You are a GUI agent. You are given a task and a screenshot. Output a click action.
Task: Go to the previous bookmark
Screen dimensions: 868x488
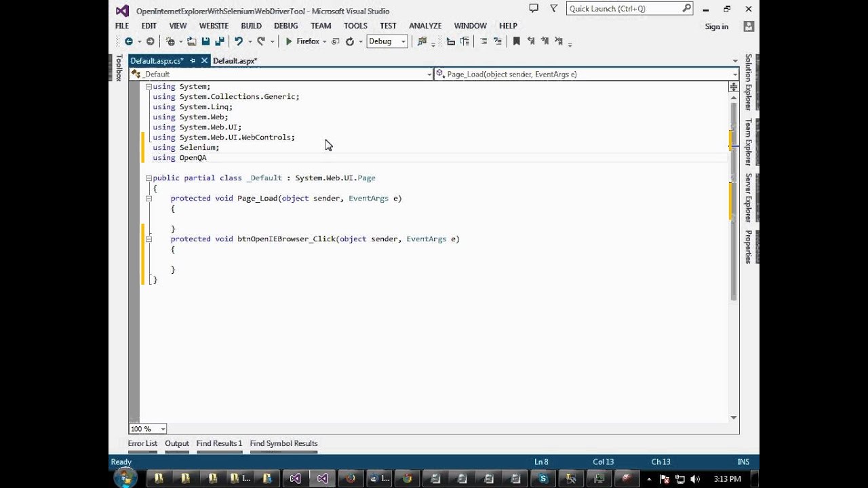click(530, 41)
